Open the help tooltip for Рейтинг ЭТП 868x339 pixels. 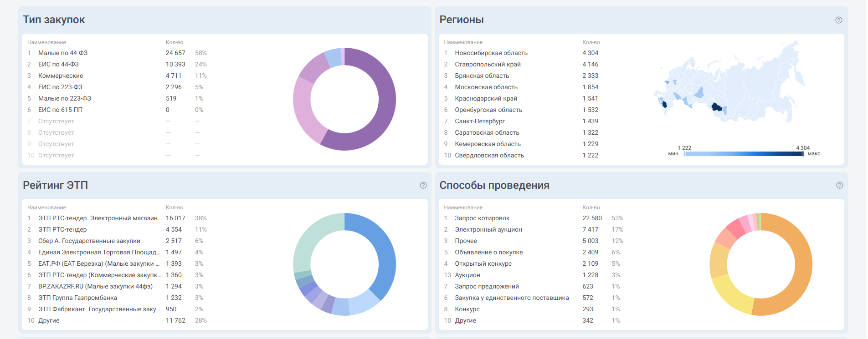(423, 185)
